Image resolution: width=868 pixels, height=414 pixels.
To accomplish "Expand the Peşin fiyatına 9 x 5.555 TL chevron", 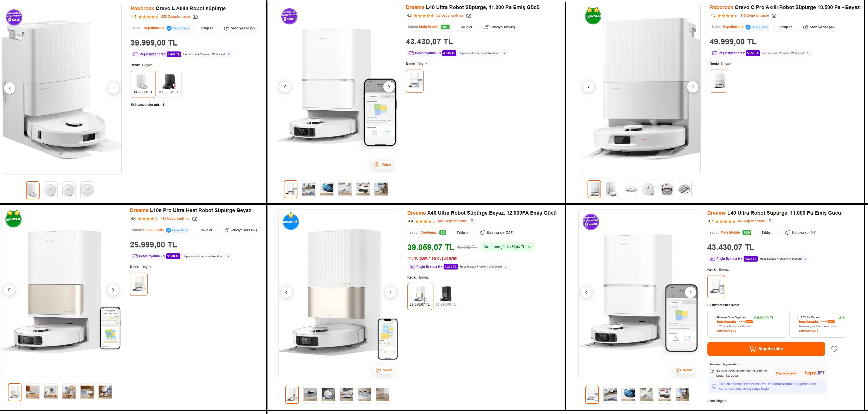I will [808, 53].
